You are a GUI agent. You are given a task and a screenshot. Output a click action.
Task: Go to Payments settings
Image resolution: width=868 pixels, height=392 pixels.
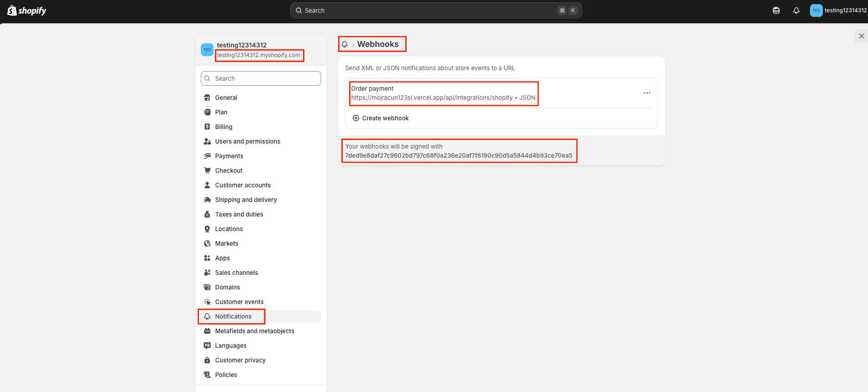pos(229,156)
